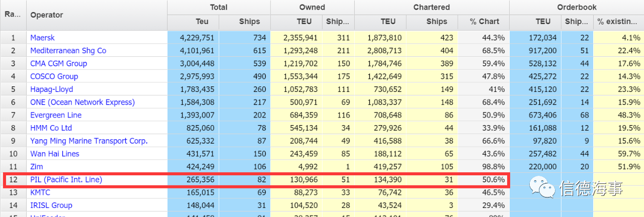Open COSCO Group operator link

tap(54, 76)
